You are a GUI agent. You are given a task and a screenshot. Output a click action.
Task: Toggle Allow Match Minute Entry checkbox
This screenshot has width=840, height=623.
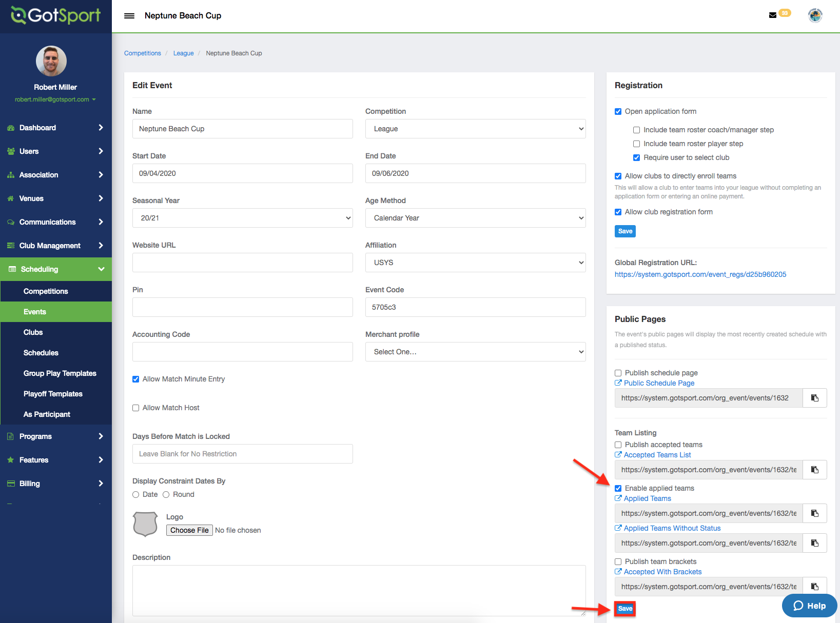tap(136, 379)
